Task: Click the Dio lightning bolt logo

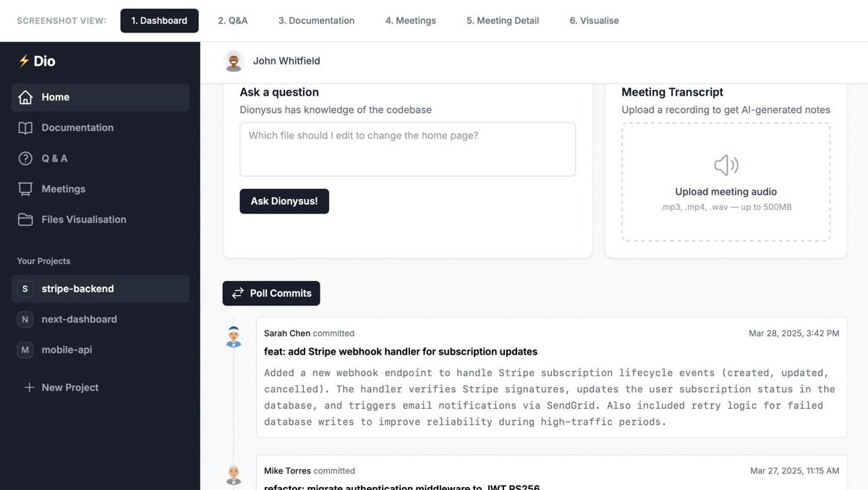Action: pyautogui.click(x=24, y=61)
